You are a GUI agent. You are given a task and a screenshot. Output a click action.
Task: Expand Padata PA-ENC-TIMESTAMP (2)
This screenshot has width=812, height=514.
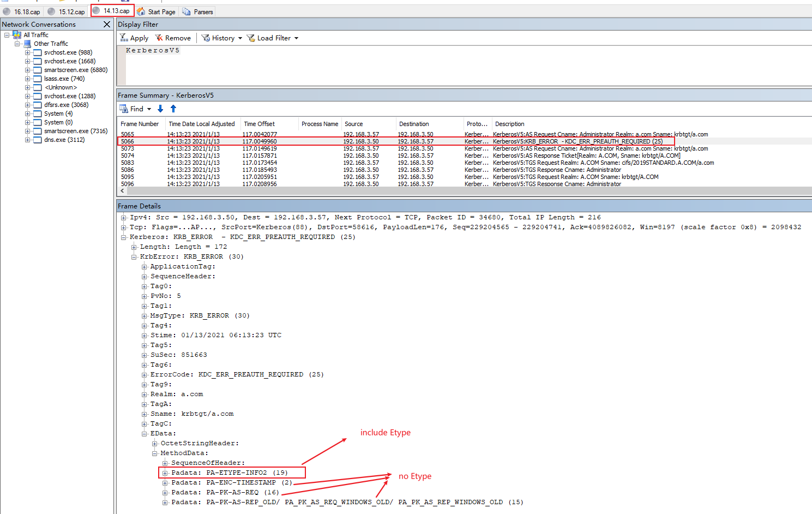pyautogui.click(x=165, y=482)
